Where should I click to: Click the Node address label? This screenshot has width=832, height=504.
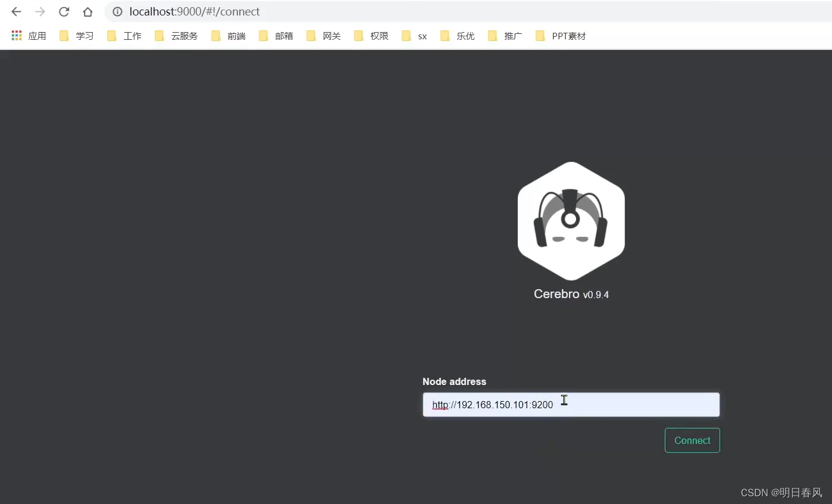pos(454,381)
